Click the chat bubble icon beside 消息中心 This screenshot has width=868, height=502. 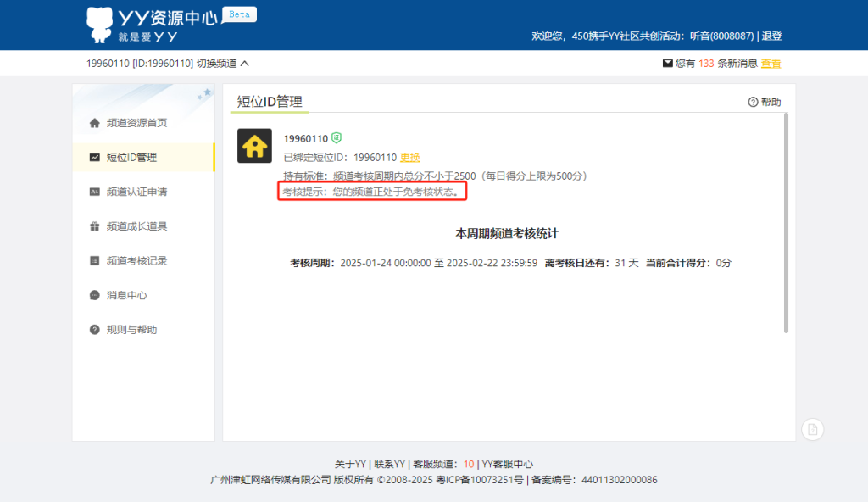[95, 295]
